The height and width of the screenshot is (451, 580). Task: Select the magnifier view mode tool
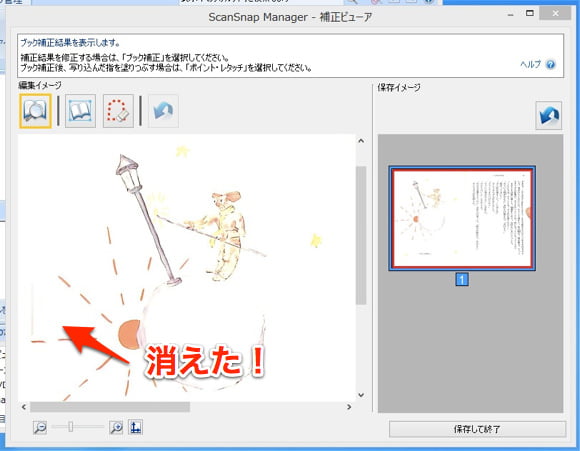click(35, 111)
